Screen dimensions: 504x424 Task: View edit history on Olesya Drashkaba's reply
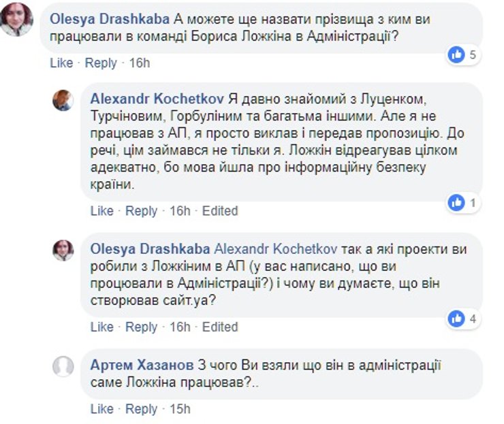(220, 327)
